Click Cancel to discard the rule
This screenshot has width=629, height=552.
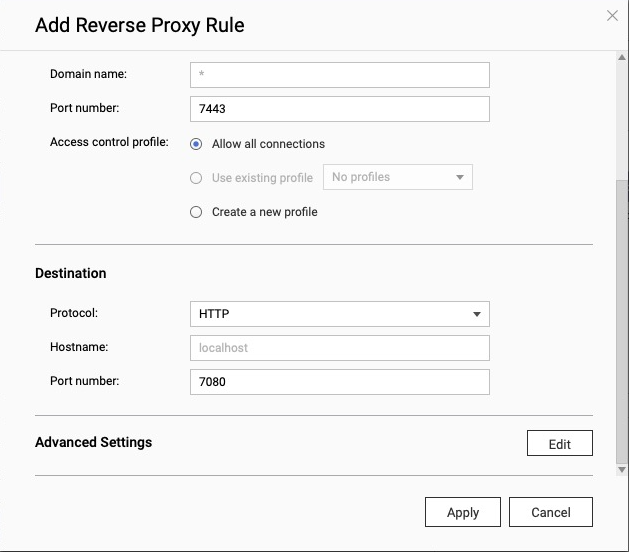click(x=550, y=512)
